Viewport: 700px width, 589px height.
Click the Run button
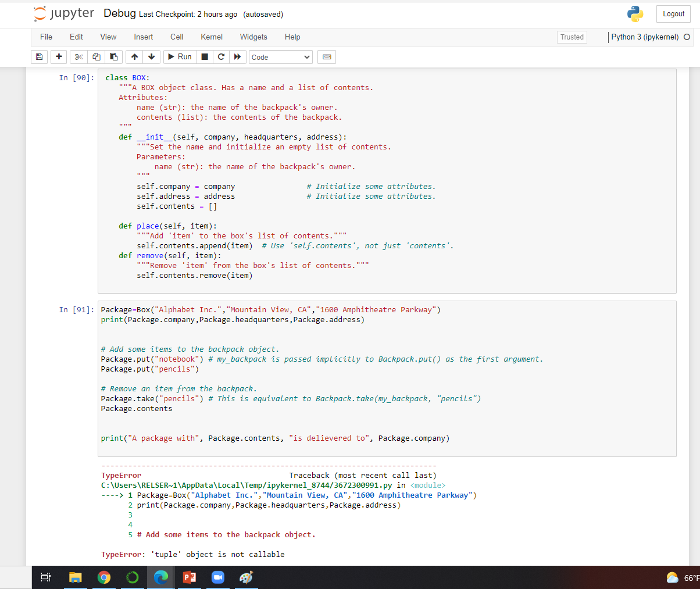(179, 57)
